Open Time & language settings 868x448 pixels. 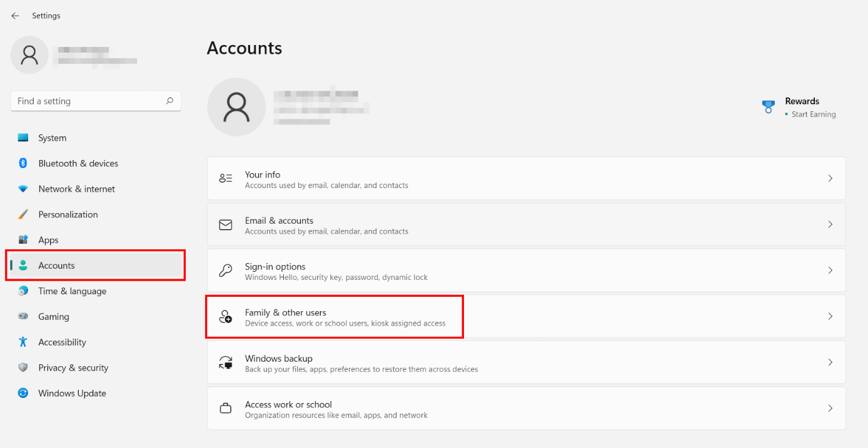pos(96,291)
